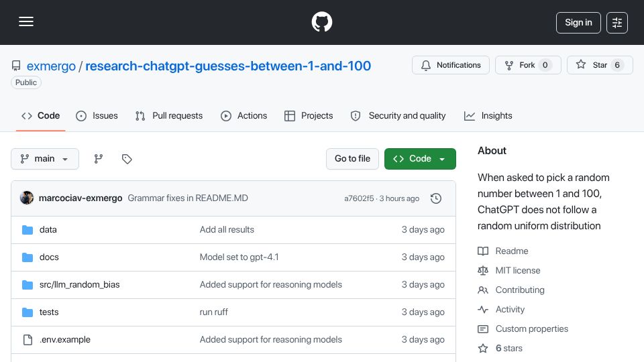Open the appearance settings icon beside Sign in
Viewport: 644px width, 362px height.
click(x=617, y=23)
